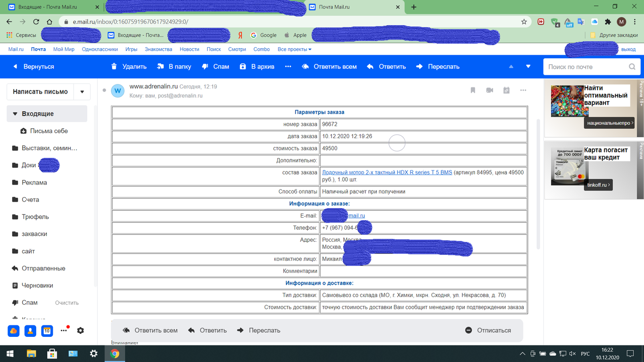Bookmark this page with star icon
Viewport: 644px width, 362px height.
524,22
